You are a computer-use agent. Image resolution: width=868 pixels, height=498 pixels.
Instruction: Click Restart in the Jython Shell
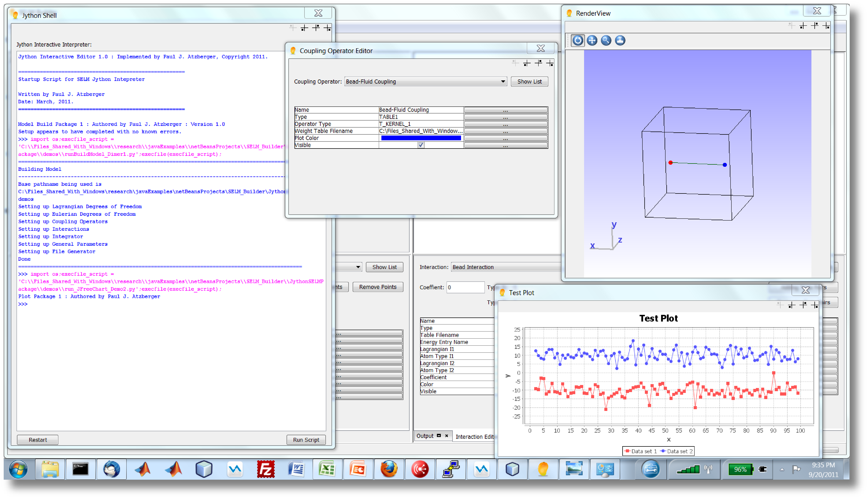(38, 440)
